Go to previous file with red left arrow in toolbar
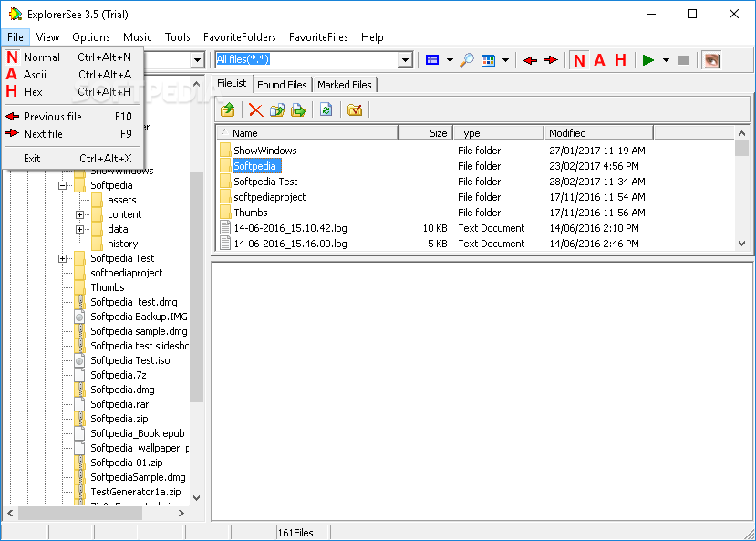Image resolution: width=756 pixels, height=541 pixels. 530,60
